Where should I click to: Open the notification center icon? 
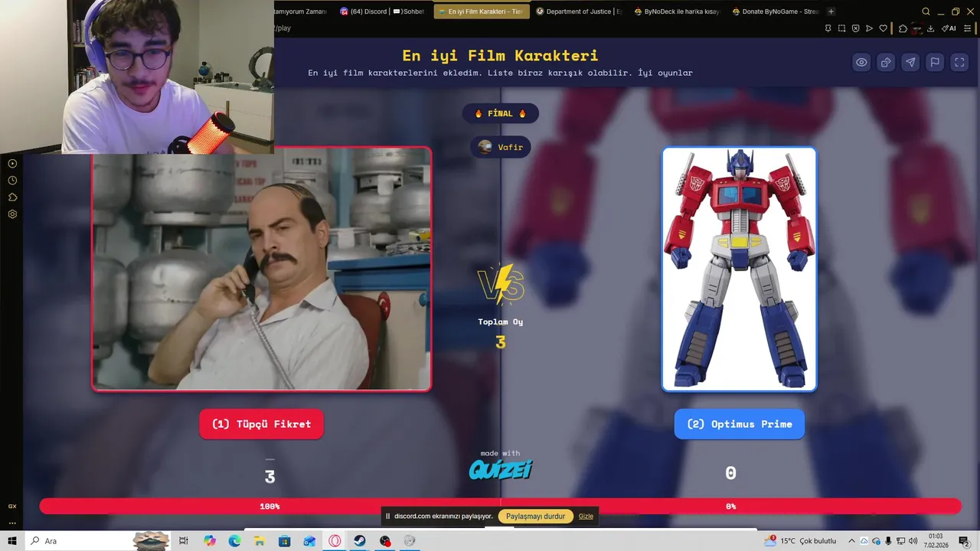pos(964,541)
